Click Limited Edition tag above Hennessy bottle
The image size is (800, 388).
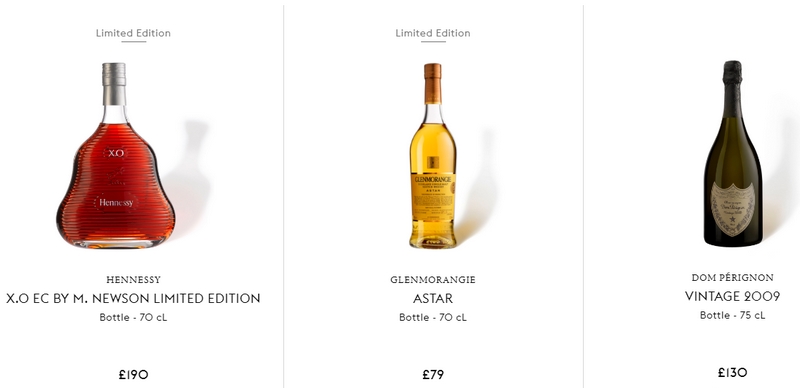point(133,33)
